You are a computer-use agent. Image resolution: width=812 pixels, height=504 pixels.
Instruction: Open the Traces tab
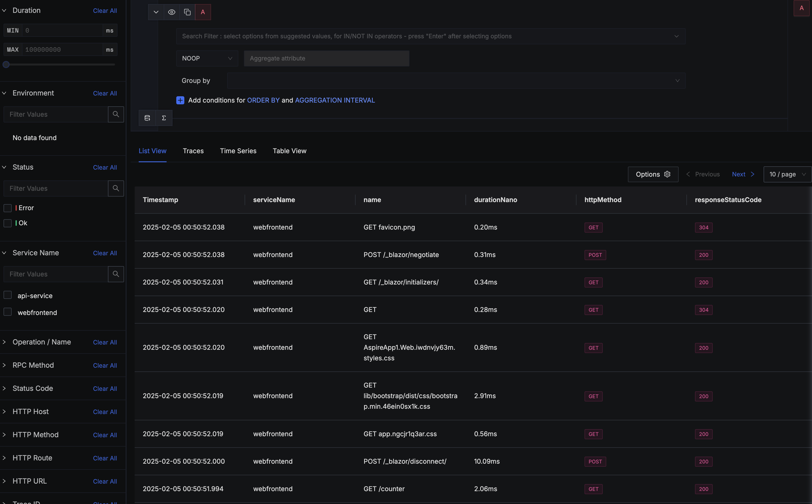click(193, 151)
